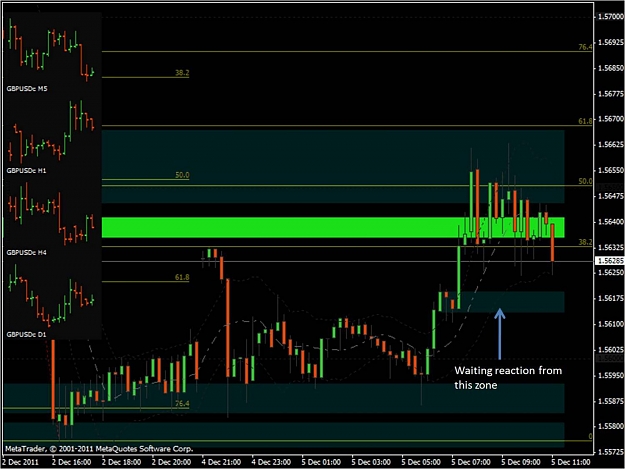The width and height of the screenshot is (625, 469).
Task: Click the current price tag 1.56285
Action: (x=609, y=261)
